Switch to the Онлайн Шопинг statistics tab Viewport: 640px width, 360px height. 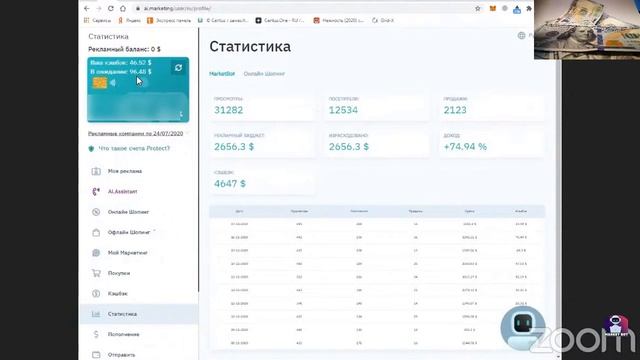(264, 74)
